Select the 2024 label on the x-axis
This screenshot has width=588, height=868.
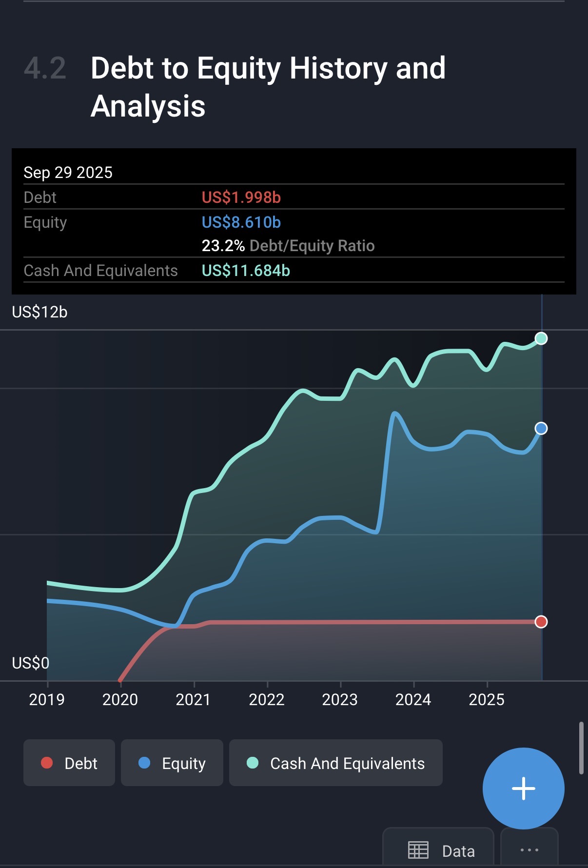click(x=413, y=699)
